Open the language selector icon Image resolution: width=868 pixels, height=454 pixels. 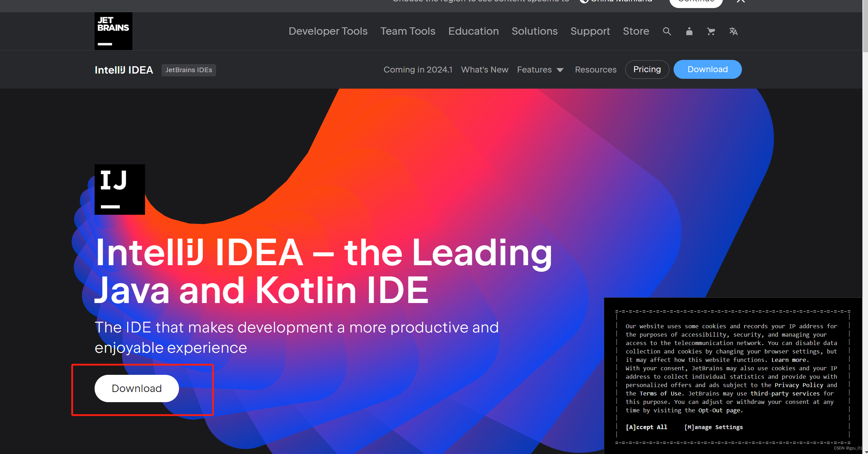pyautogui.click(x=733, y=32)
